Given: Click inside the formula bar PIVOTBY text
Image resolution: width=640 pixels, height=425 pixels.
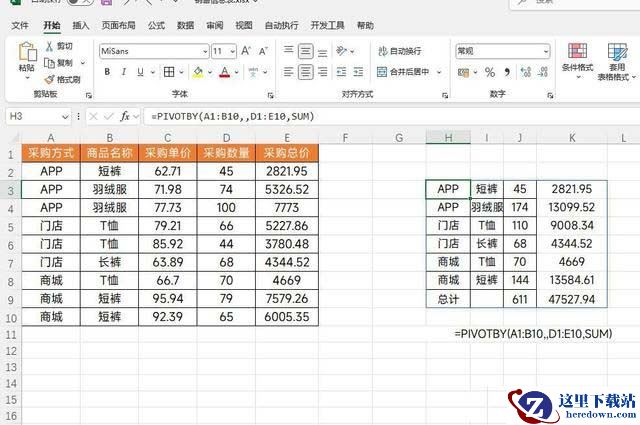Looking at the screenshot, I should [x=233, y=117].
